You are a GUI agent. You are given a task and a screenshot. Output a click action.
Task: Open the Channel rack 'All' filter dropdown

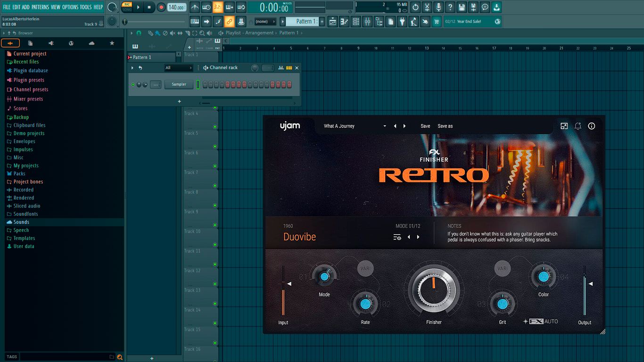[179, 68]
